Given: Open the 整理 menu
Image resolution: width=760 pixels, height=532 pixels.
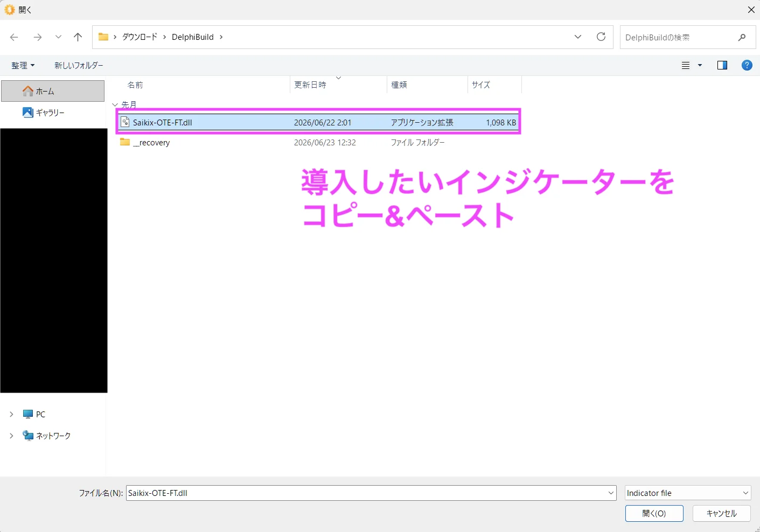Looking at the screenshot, I should click(x=23, y=65).
